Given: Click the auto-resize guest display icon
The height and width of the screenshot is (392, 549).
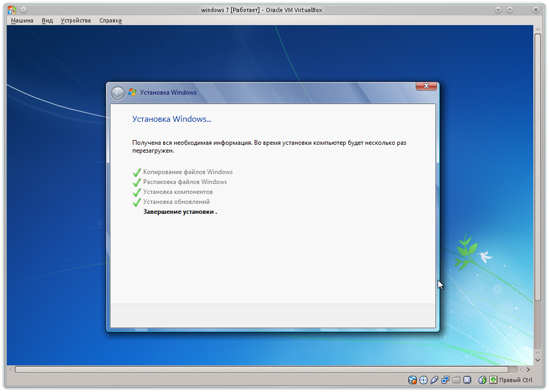Looking at the screenshot, I should [492, 380].
